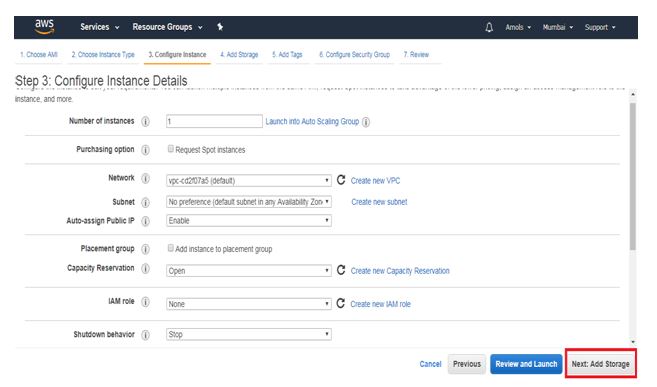Click info icon next to Network

point(145,178)
